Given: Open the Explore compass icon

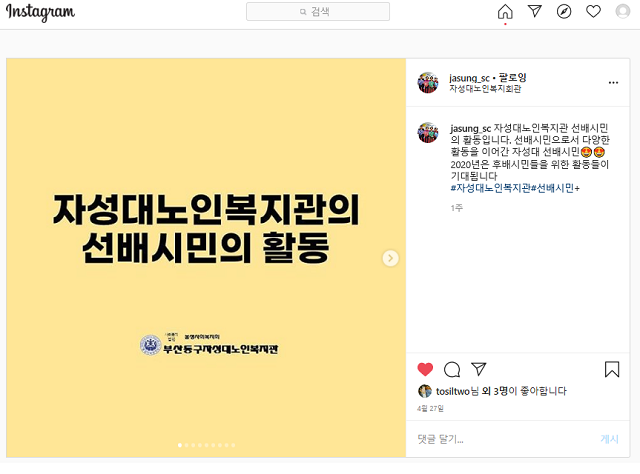Looking at the screenshot, I should coord(564,11).
